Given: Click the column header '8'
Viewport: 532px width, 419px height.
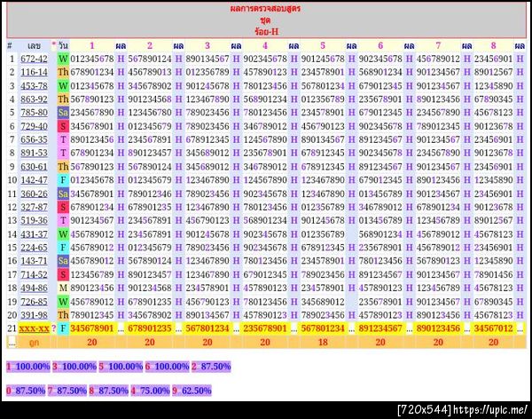Looking at the screenshot, I should pyautogui.click(x=493, y=45).
